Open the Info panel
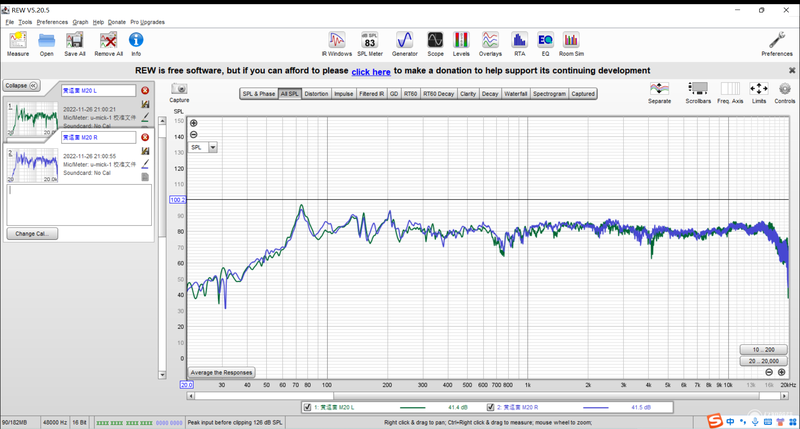The width and height of the screenshot is (800, 429). coord(136,43)
